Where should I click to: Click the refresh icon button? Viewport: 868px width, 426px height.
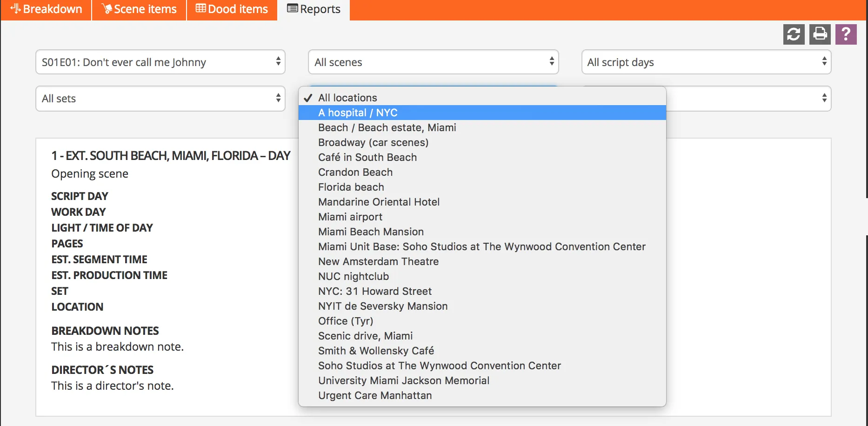click(x=794, y=34)
